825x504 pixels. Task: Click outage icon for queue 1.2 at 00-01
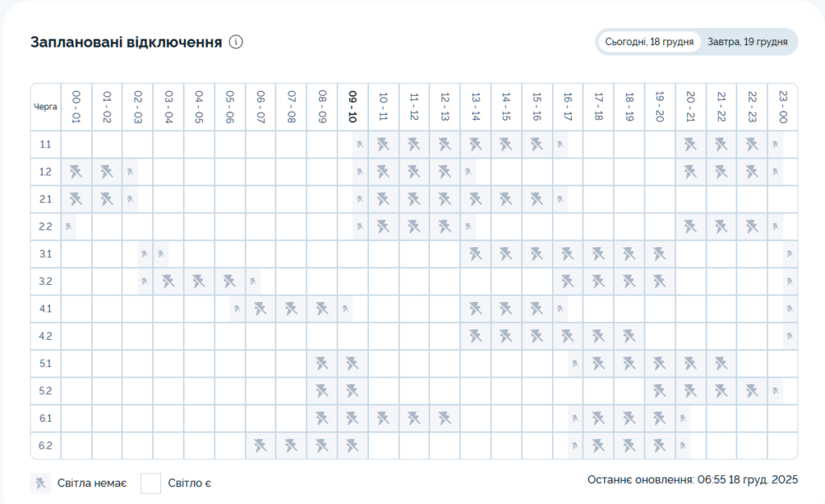[x=77, y=171]
